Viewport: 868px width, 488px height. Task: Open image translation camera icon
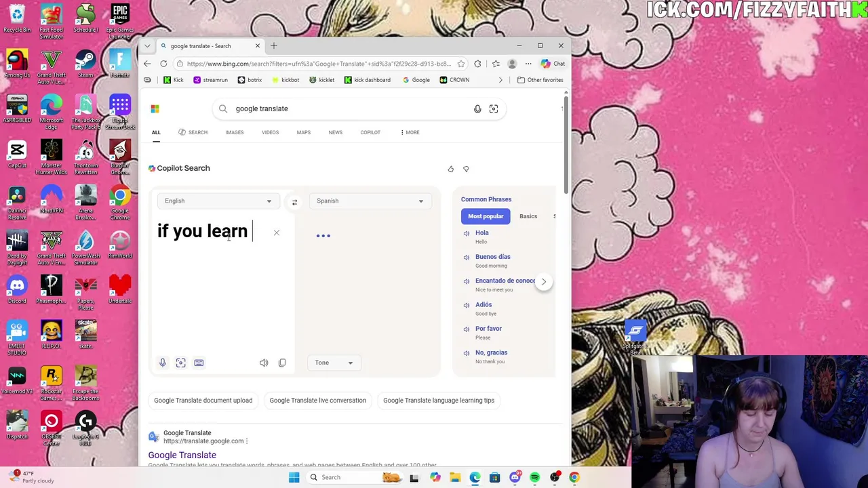coord(181,363)
